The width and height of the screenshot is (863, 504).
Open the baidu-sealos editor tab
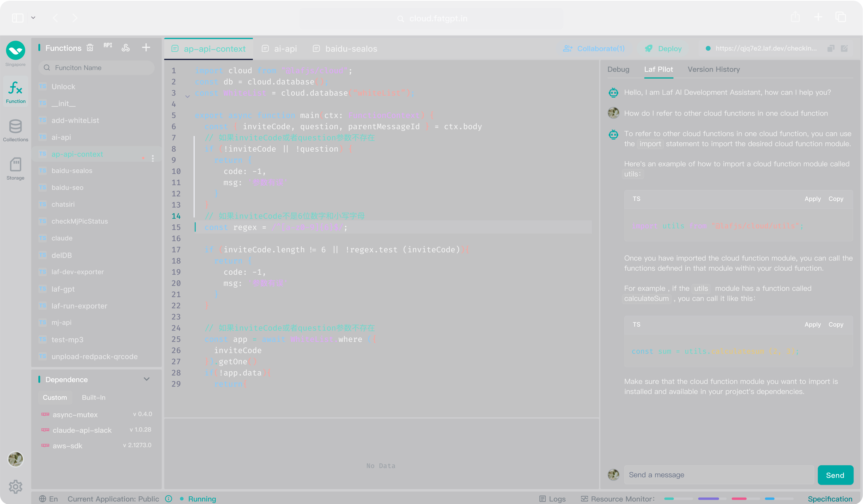click(345, 49)
